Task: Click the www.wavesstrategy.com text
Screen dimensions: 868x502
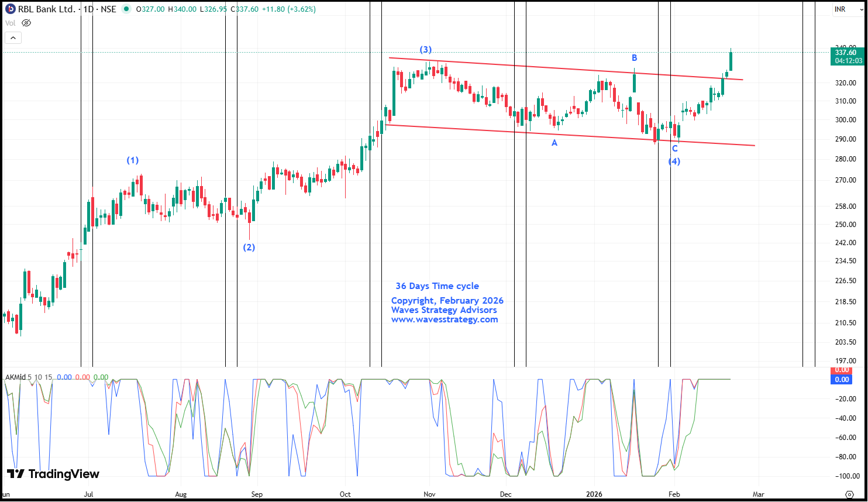Action: pos(445,319)
